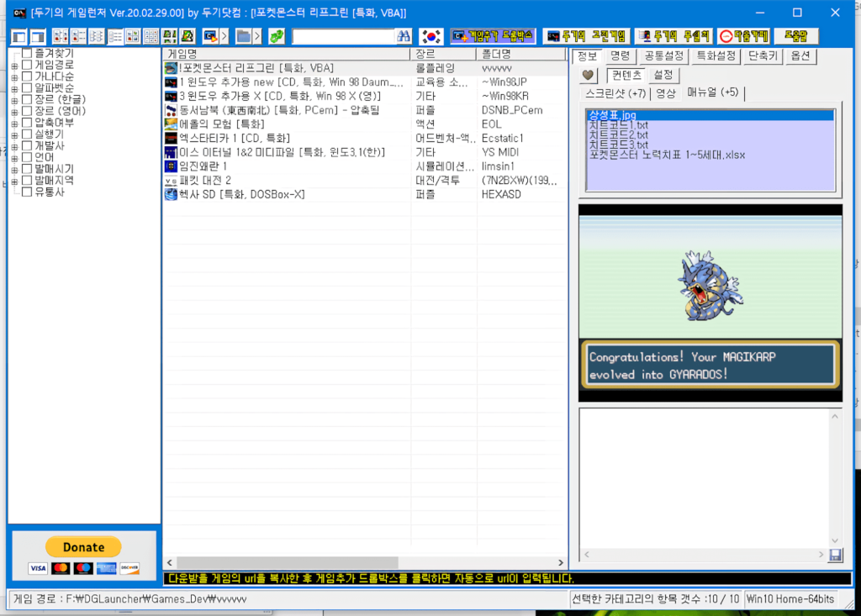The height and width of the screenshot is (616, 861).
Task: Open the run-game arrow dropdown
Action: (x=224, y=37)
